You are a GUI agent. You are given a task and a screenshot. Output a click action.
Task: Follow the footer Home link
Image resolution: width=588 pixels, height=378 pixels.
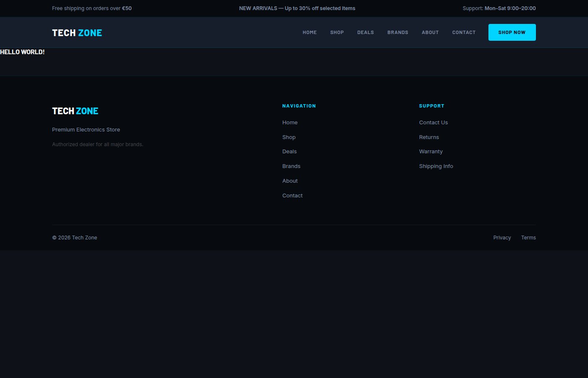pyautogui.click(x=290, y=123)
